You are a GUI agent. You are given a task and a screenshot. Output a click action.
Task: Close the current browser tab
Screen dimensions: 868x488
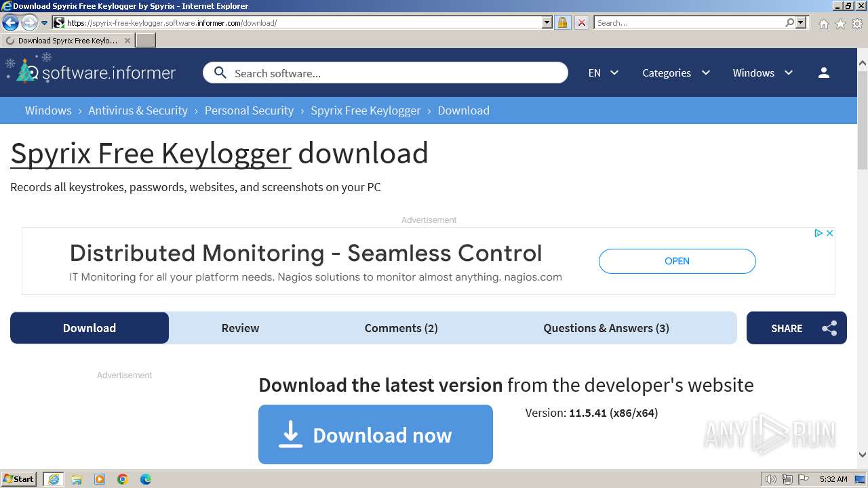click(x=127, y=41)
